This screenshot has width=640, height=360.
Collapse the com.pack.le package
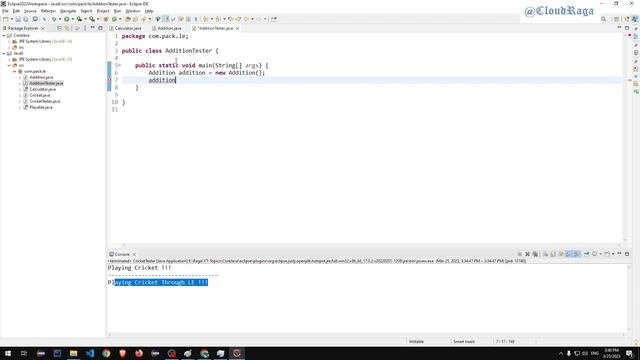(15, 71)
